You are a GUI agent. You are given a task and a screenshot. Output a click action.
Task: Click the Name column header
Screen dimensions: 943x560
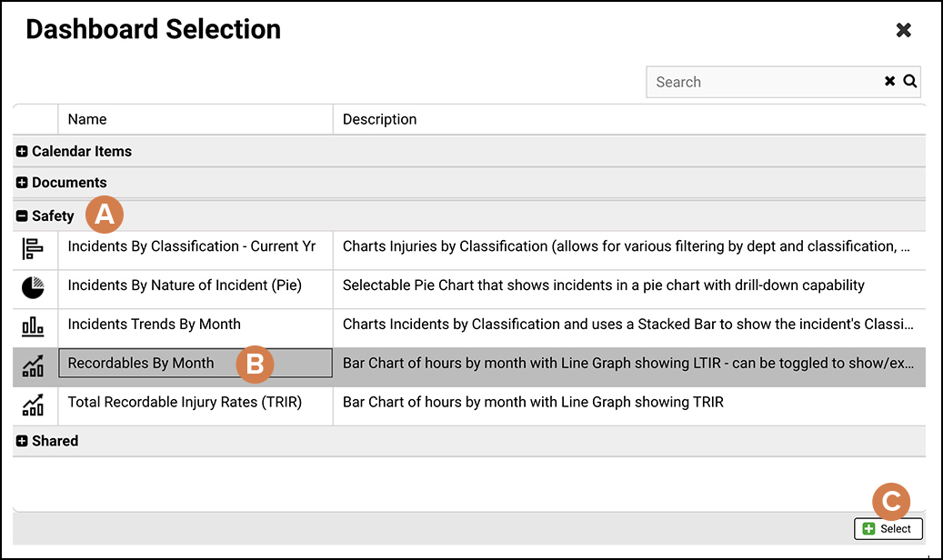point(87,119)
